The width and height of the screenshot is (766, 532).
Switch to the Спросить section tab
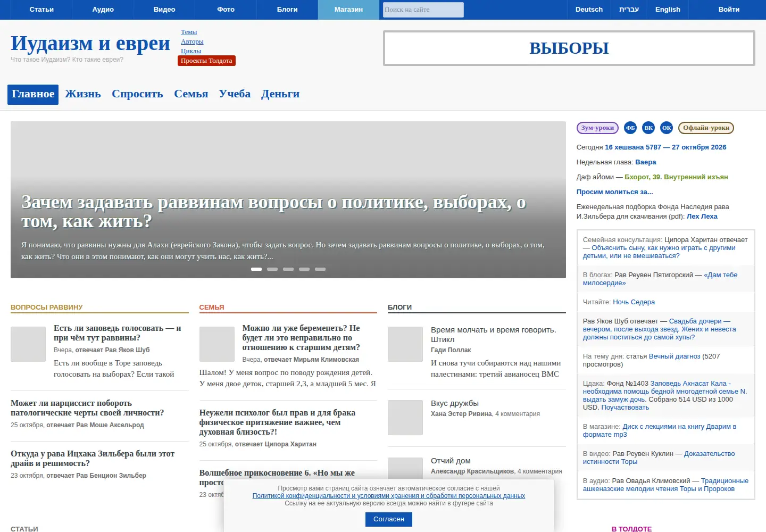point(137,94)
